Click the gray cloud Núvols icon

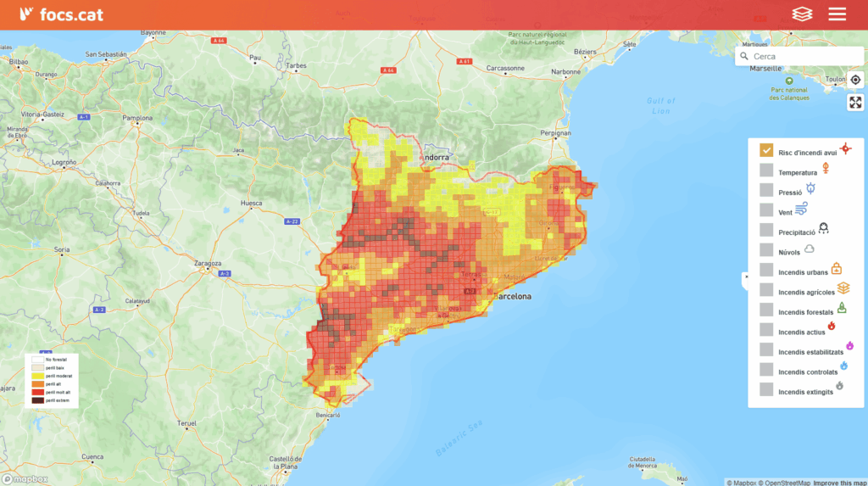pyautogui.click(x=809, y=249)
